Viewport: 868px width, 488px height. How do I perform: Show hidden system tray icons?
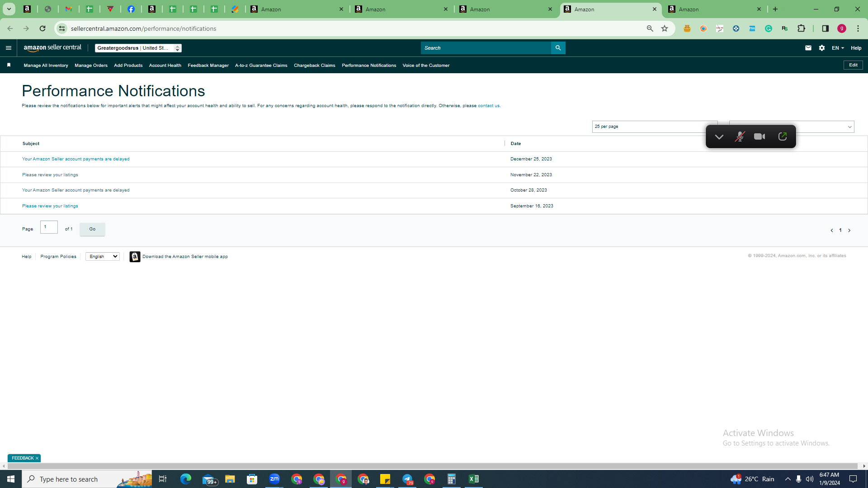click(x=788, y=479)
